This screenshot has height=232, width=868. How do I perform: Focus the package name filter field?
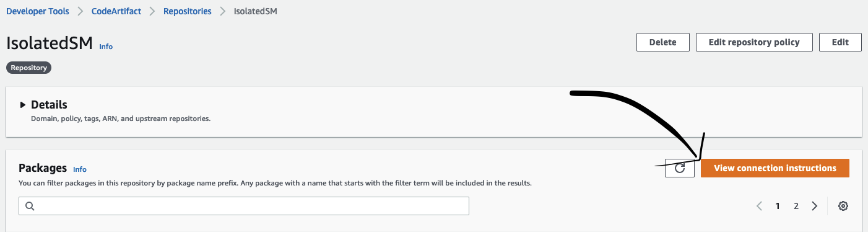(x=244, y=206)
